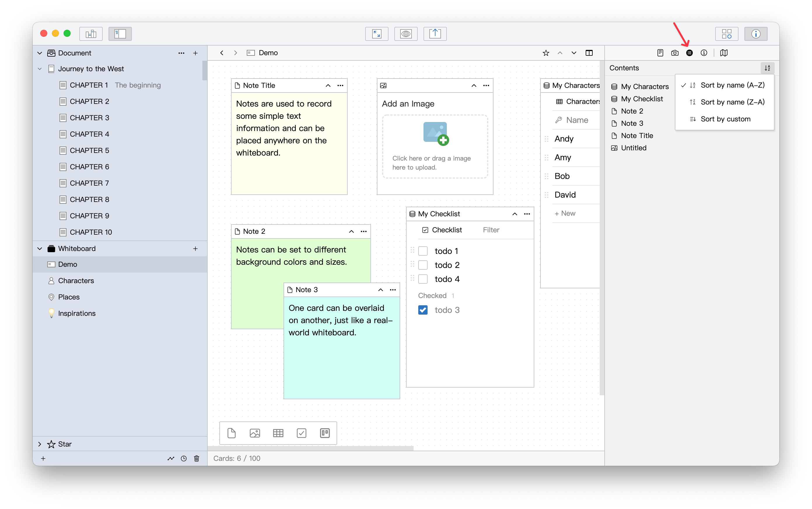The height and width of the screenshot is (509, 812).
Task: Toggle the left sidebar panel button
Action: [120, 34]
